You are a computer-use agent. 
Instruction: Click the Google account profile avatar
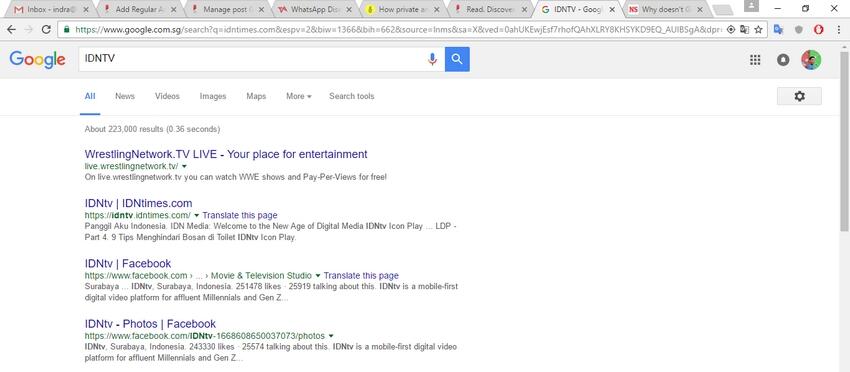point(811,60)
